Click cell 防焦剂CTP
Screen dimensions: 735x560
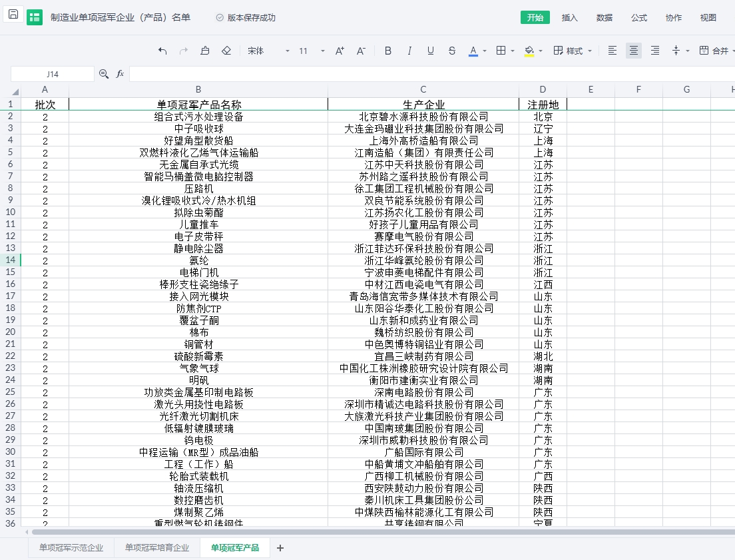pyautogui.click(x=199, y=308)
